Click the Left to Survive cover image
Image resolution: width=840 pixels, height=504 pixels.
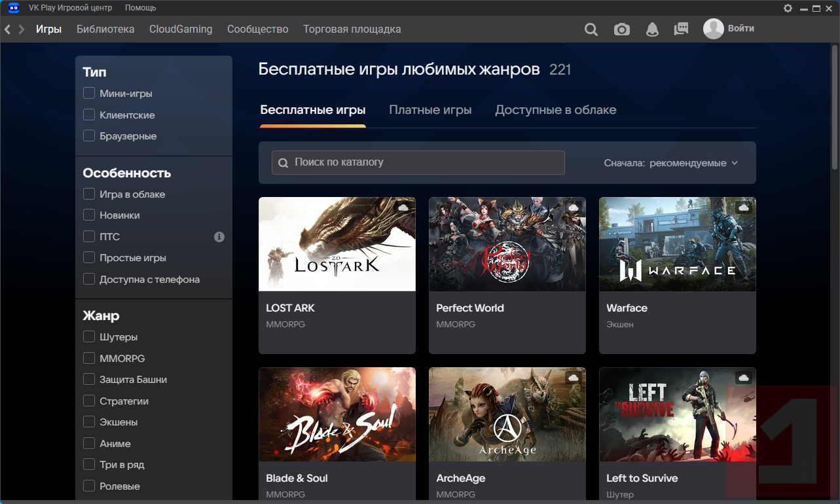pos(678,414)
